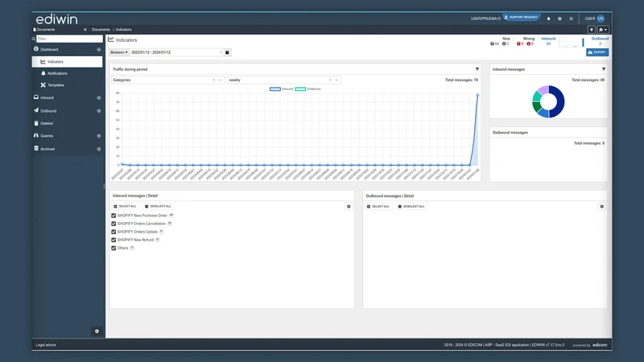Expand the Outbound section arrow
The height and width of the screenshot is (362, 644).
(98, 111)
